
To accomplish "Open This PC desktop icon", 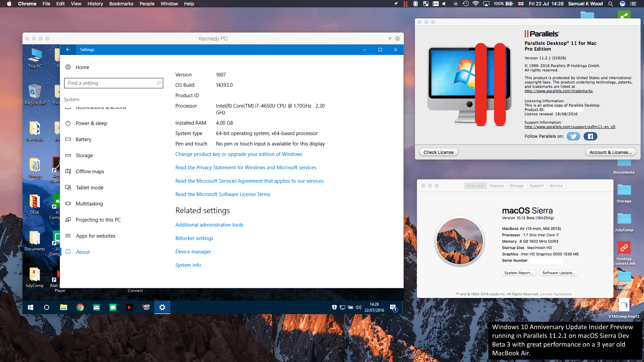I will (x=35, y=58).
